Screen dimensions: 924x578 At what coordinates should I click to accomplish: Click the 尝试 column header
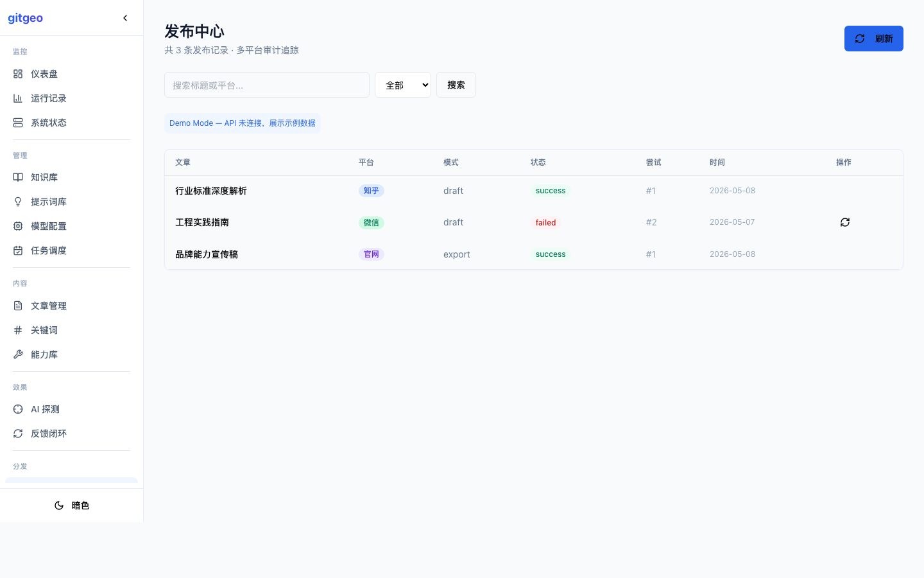[654, 162]
